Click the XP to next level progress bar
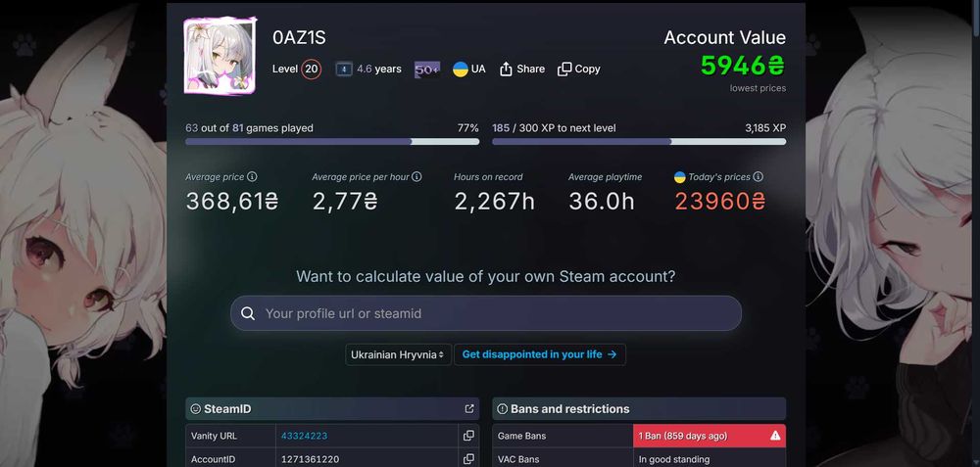980x467 pixels. (x=639, y=142)
